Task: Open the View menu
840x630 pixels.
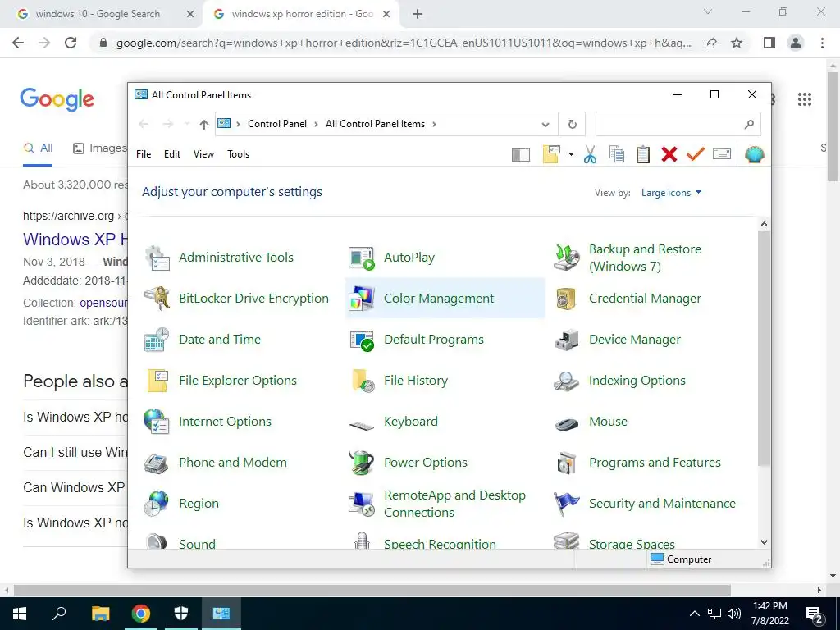Action: (203, 154)
